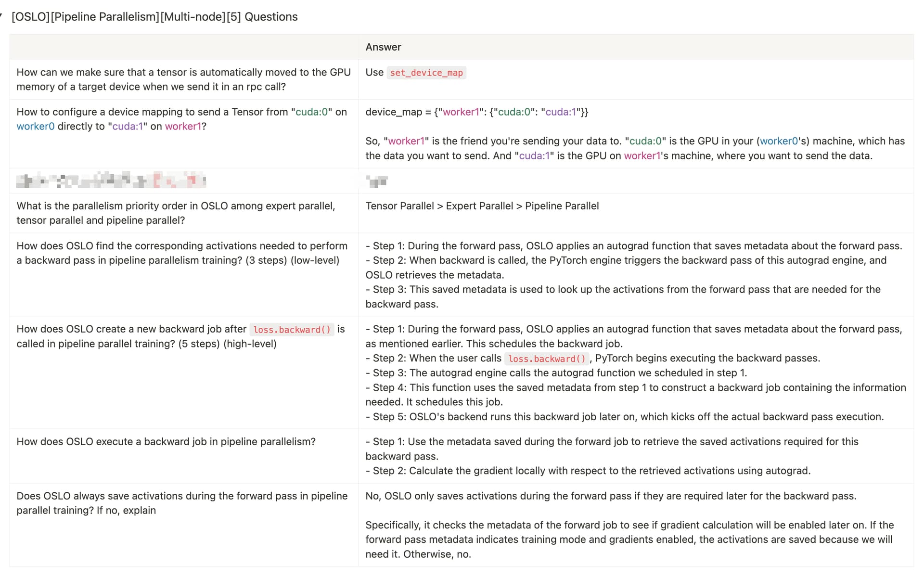The height and width of the screenshot is (578, 924).
Task: Collapse the OSLO Pipeline Parallelism Questions toggle
Action: tap(1, 16)
